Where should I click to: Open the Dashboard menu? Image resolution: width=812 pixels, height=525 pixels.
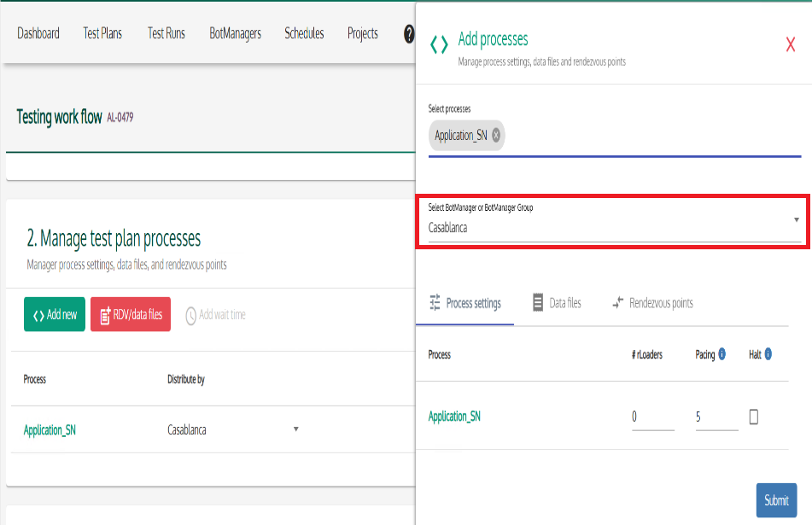point(38,33)
